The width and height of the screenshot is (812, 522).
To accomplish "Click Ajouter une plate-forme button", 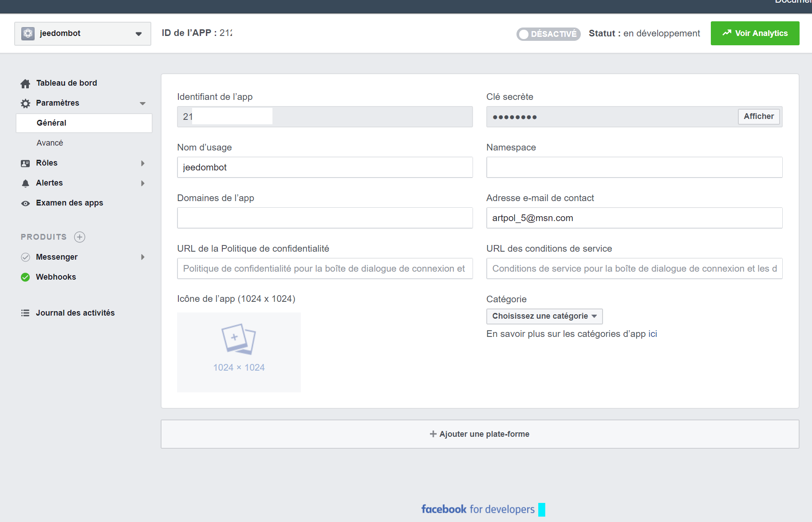I will (480, 434).
